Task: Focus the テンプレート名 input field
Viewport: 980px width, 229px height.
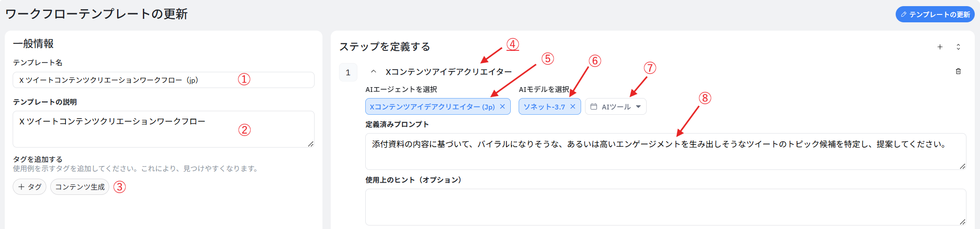Action: pyautogui.click(x=127, y=80)
